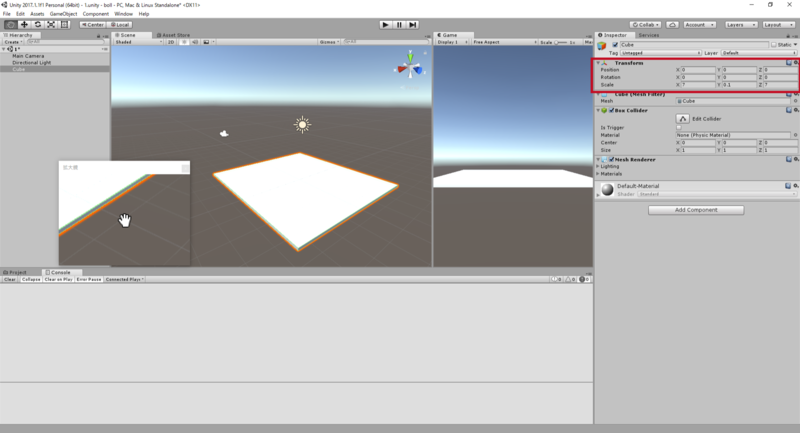Open the Mesh object picker circle
The height and width of the screenshot is (433, 800).
(795, 101)
